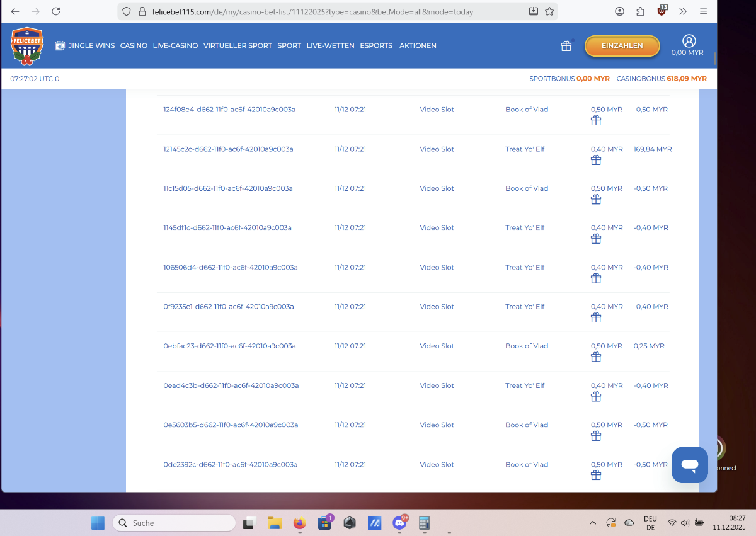Click the Jingle Wins calendar icon

(x=60, y=46)
